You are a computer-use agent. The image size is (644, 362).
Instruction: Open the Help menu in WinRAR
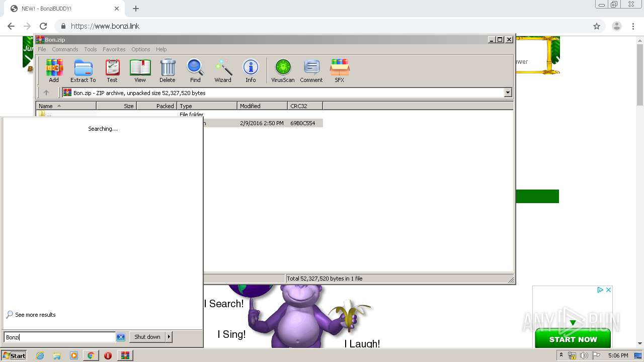pos(161,49)
